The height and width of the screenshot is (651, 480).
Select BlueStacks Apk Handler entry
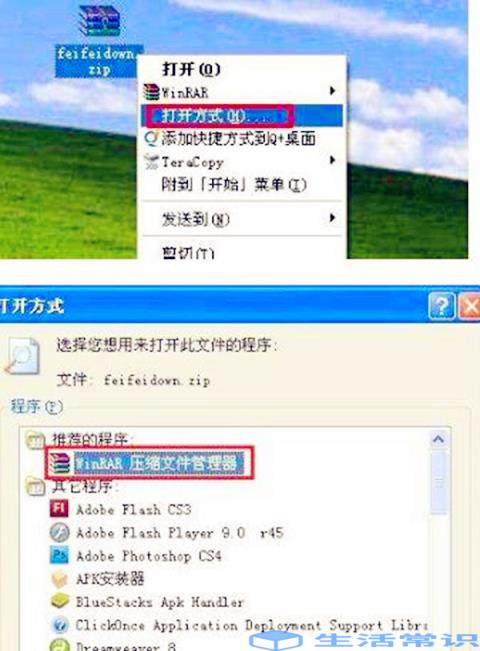pyautogui.click(x=160, y=602)
